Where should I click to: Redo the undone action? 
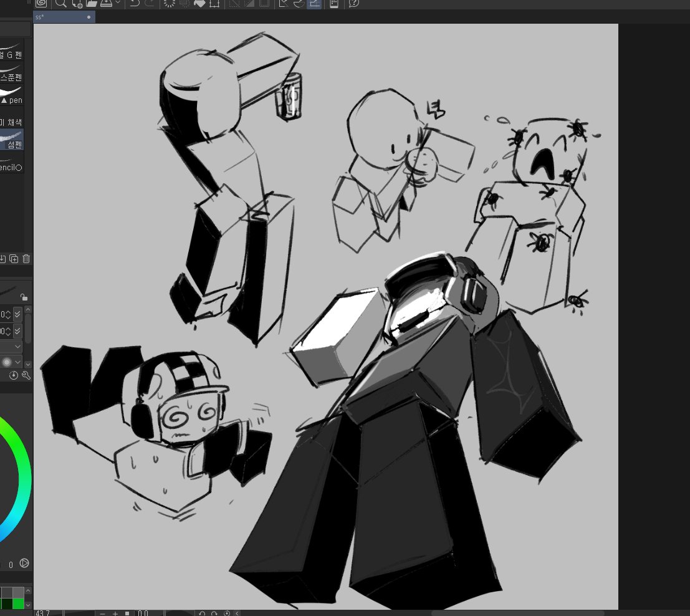click(x=150, y=3)
